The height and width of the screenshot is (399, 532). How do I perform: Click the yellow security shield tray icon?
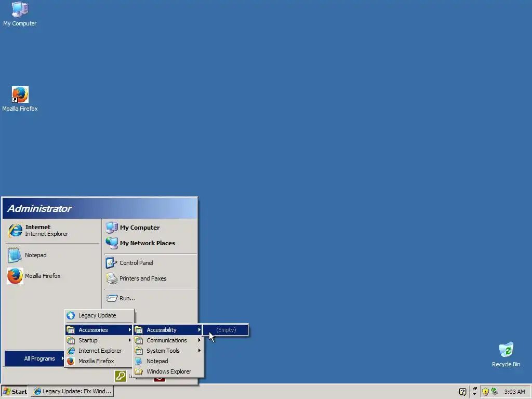485,392
